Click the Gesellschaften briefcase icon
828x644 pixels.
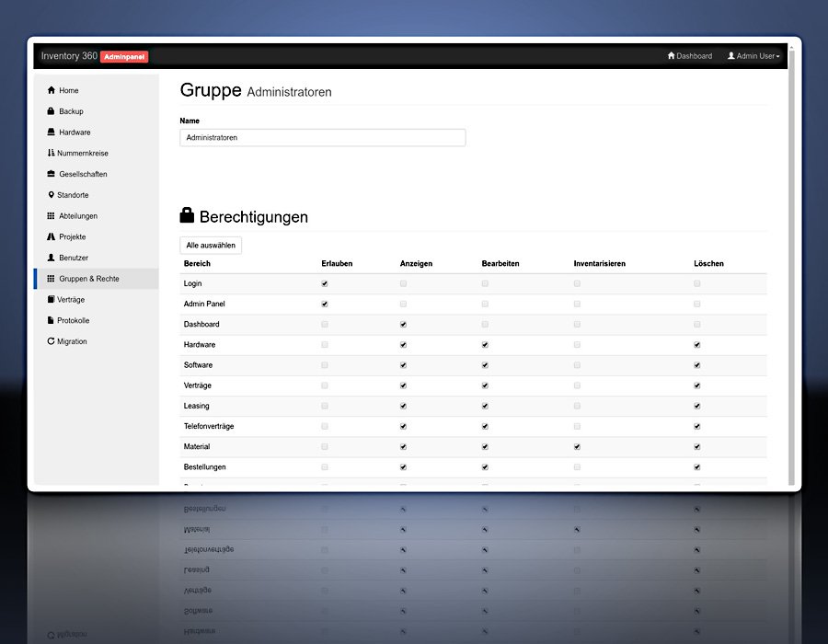pyautogui.click(x=52, y=174)
